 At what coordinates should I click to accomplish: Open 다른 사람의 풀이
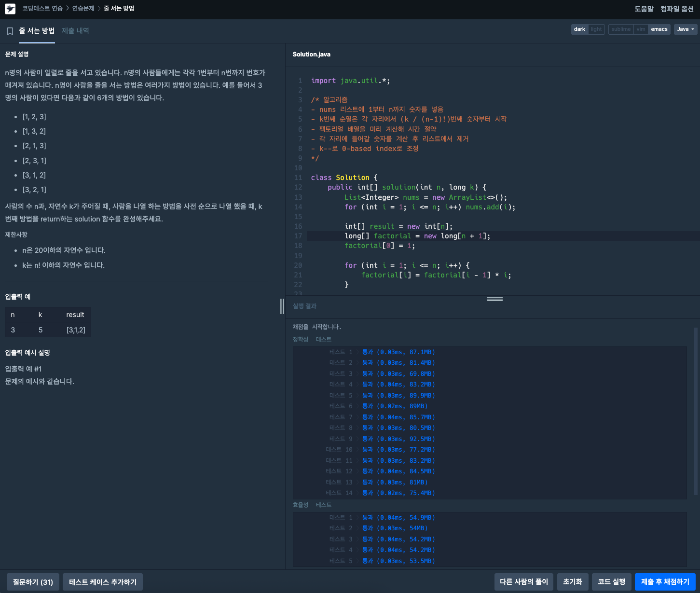[524, 582]
